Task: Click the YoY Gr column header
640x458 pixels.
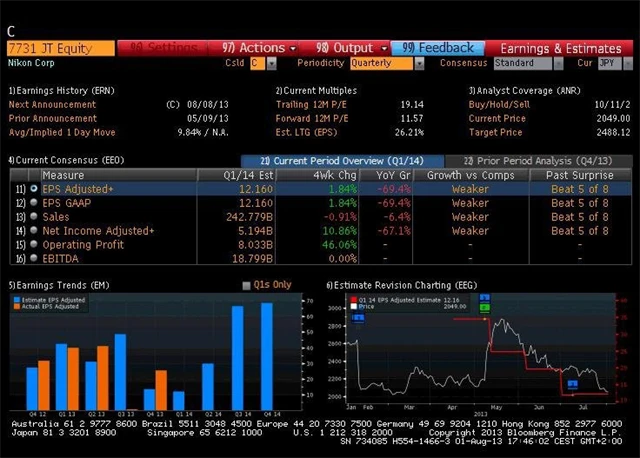Action: pyautogui.click(x=386, y=175)
